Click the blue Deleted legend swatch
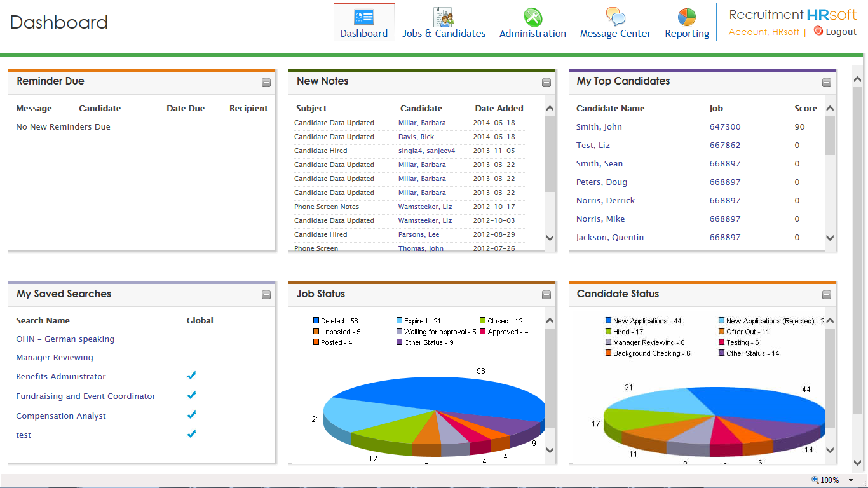The height and width of the screenshot is (488, 868). 316,320
